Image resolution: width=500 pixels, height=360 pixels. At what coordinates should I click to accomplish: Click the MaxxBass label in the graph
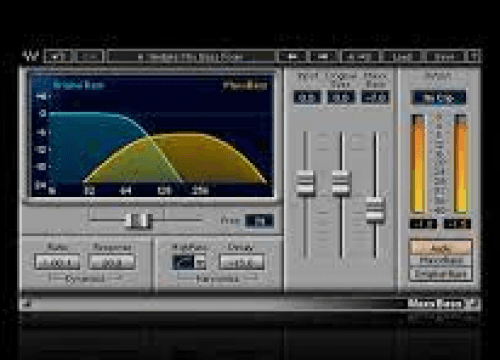tap(245, 86)
